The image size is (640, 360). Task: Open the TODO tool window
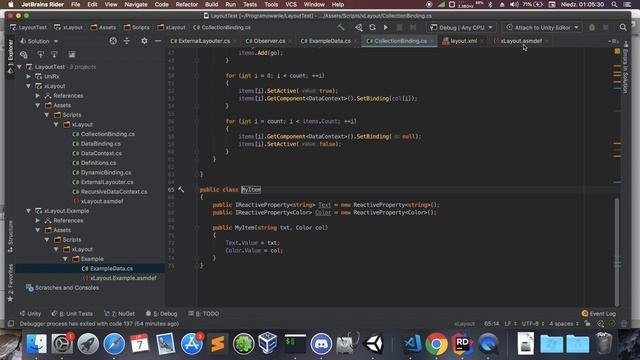coord(203,313)
